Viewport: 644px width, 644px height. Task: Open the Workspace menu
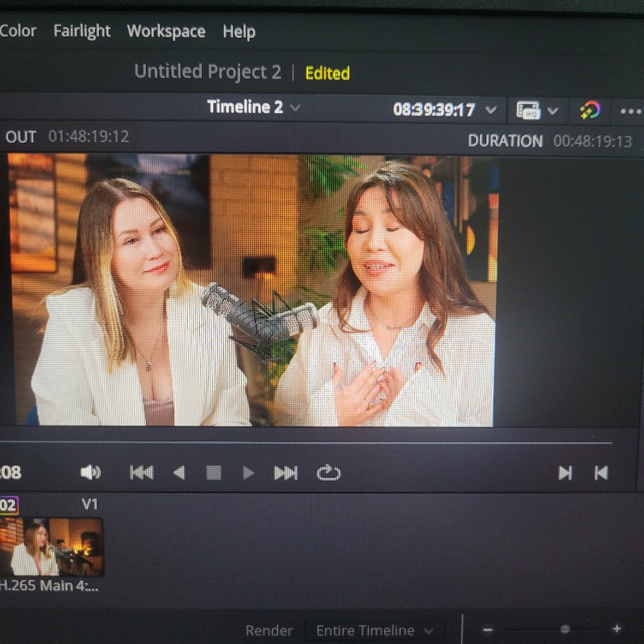tap(166, 31)
